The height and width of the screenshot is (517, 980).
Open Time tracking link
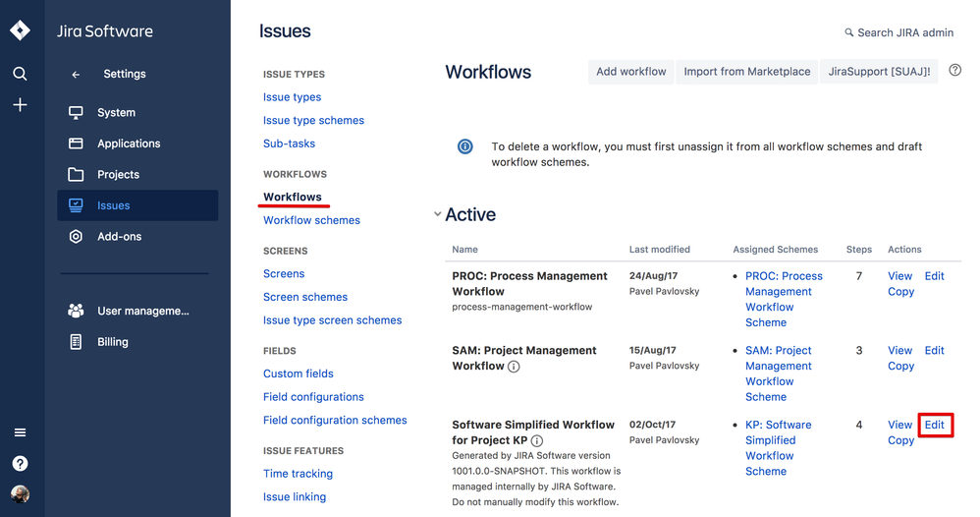pyautogui.click(x=298, y=474)
